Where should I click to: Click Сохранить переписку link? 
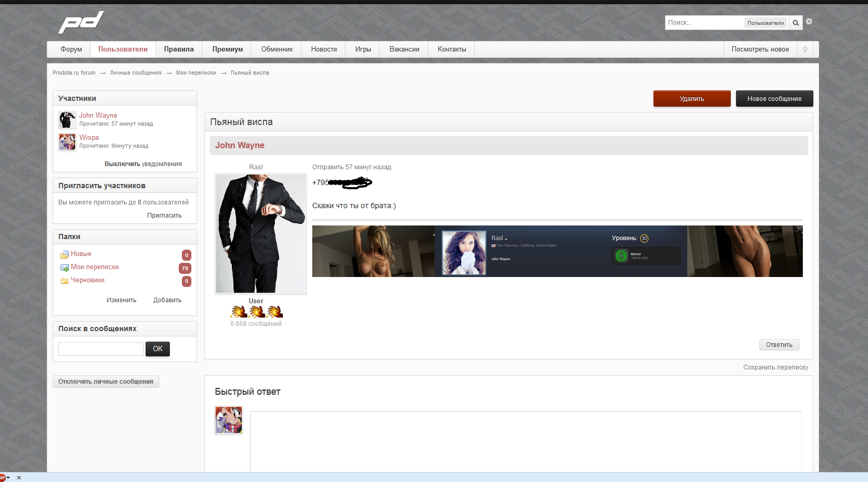pos(775,367)
